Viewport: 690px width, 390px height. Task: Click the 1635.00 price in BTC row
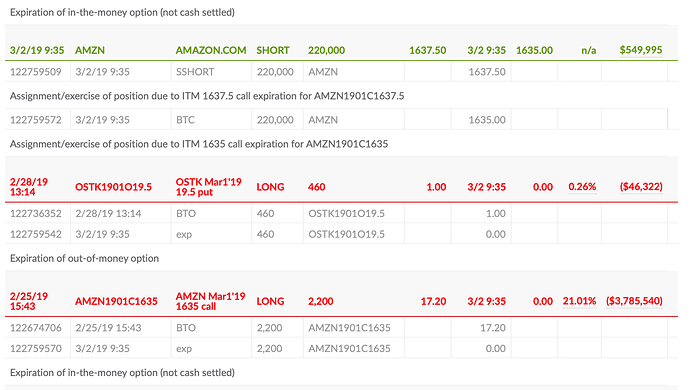click(x=487, y=120)
